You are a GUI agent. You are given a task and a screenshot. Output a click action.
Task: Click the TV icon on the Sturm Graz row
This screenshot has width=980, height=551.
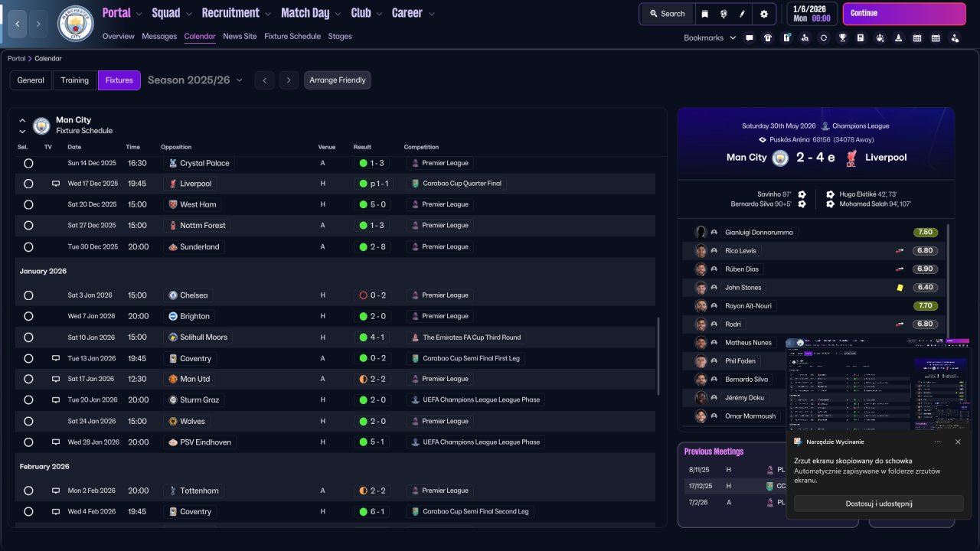tap(55, 399)
